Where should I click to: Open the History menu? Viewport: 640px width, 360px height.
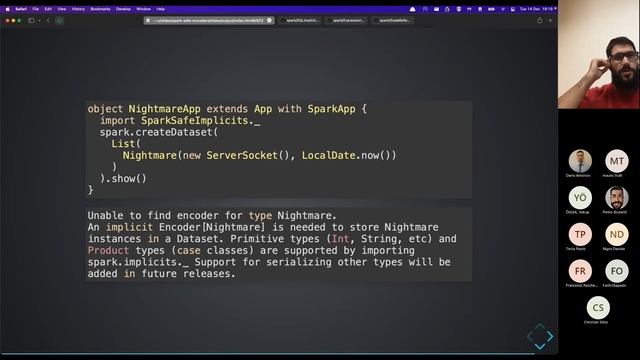(78, 9)
